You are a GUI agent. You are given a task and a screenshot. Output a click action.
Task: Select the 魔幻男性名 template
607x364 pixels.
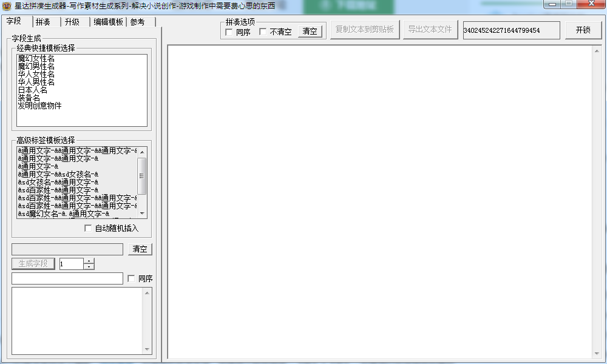click(x=36, y=67)
